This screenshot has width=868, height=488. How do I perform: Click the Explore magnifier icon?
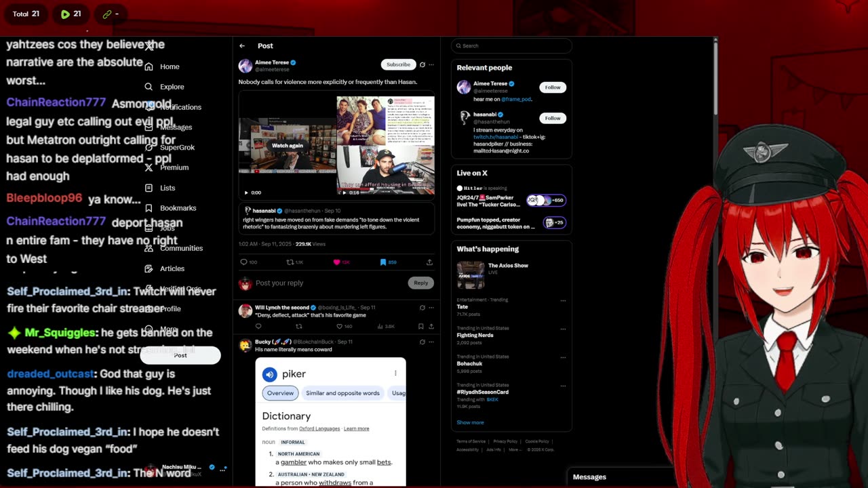click(x=149, y=87)
